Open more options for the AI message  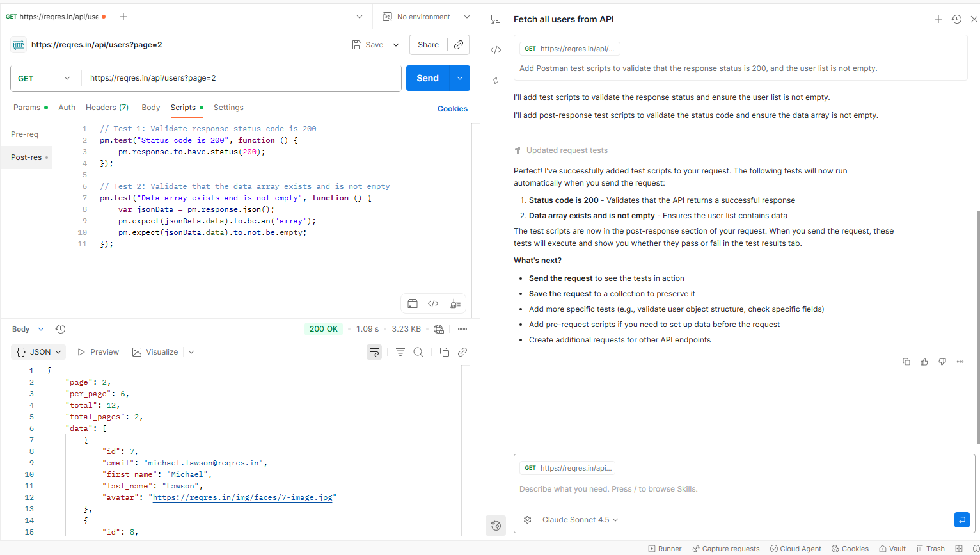tap(960, 362)
